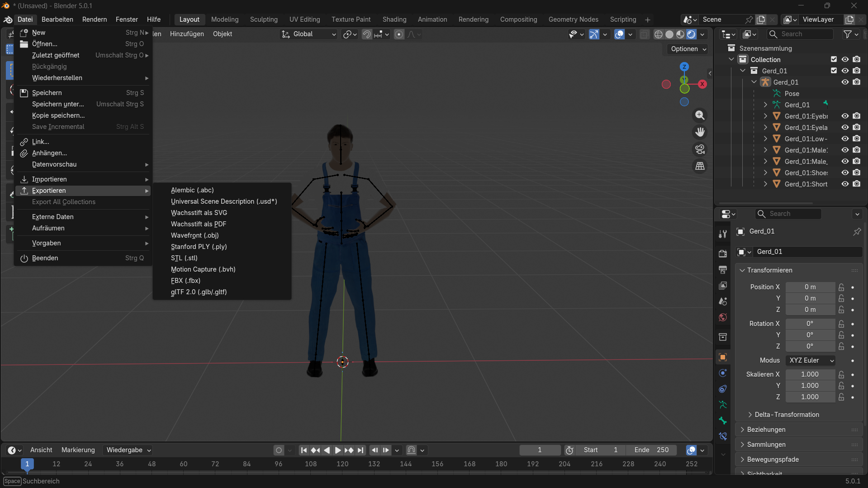Jump to the last frame icon
The height and width of the screenshot is (488, 868).
360,450
